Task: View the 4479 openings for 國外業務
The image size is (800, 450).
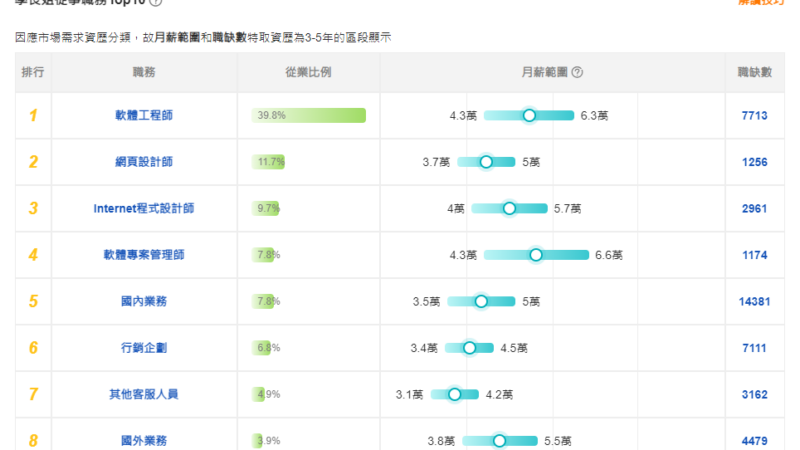Action: coord(754,440)
